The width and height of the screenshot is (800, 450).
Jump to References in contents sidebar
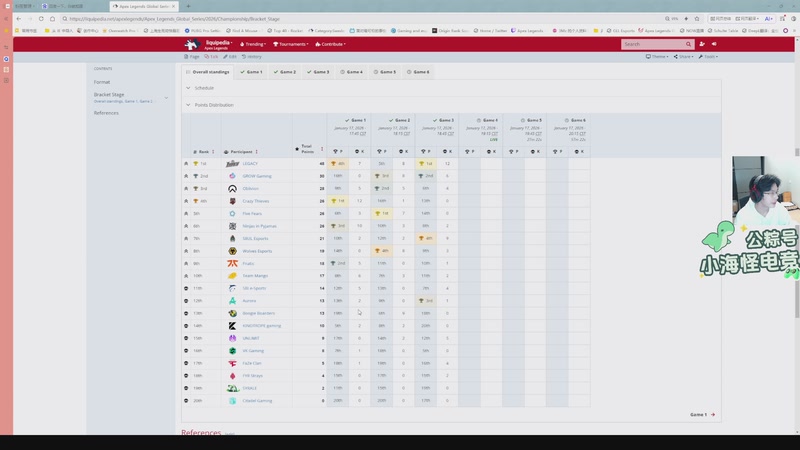point(106,113)
